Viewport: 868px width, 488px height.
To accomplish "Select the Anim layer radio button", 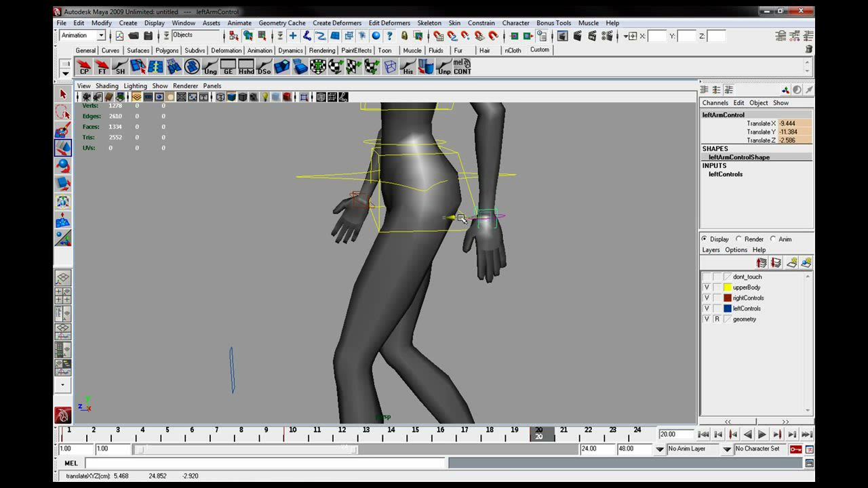I will 772,239.
